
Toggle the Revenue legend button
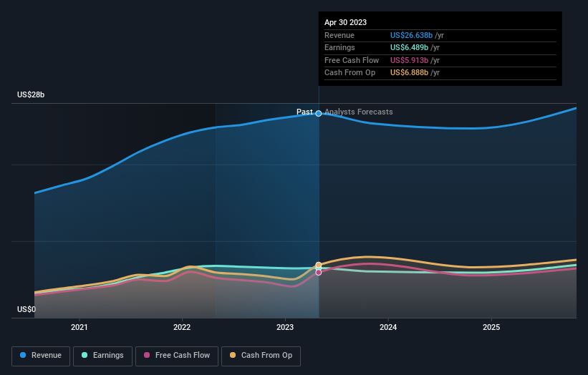tap(41, 356)
